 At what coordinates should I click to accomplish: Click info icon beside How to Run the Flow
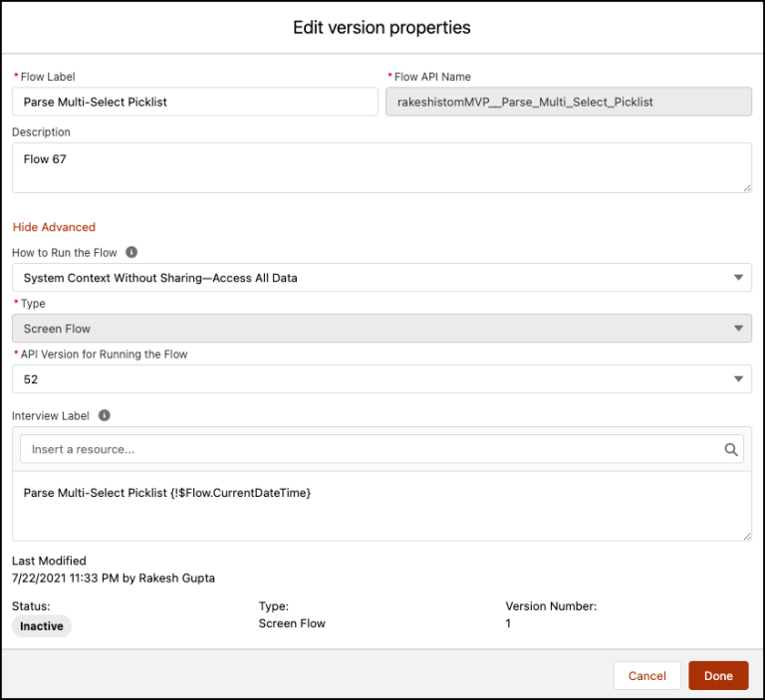coord(131,252)
